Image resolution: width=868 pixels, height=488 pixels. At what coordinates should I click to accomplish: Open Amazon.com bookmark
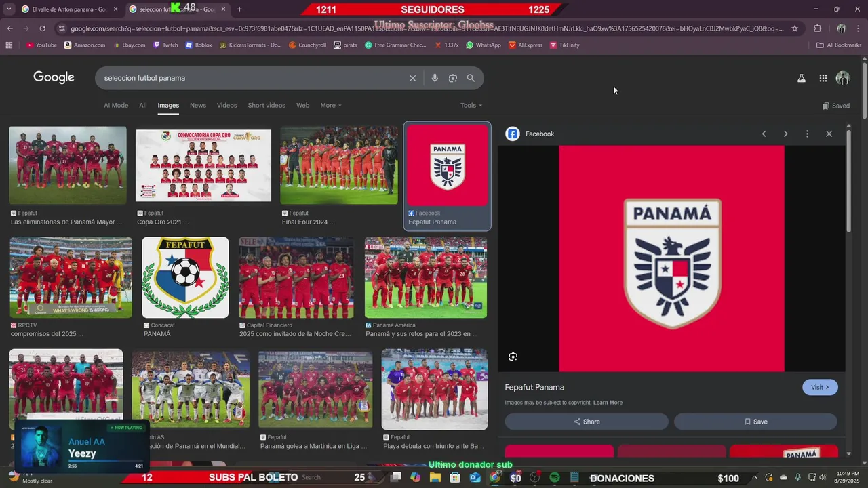(x=85, y=45)
